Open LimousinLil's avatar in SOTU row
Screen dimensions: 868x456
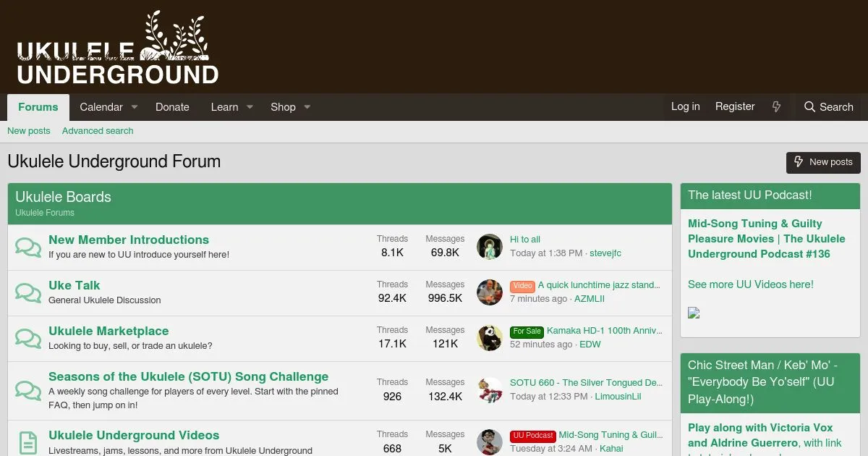490,390
